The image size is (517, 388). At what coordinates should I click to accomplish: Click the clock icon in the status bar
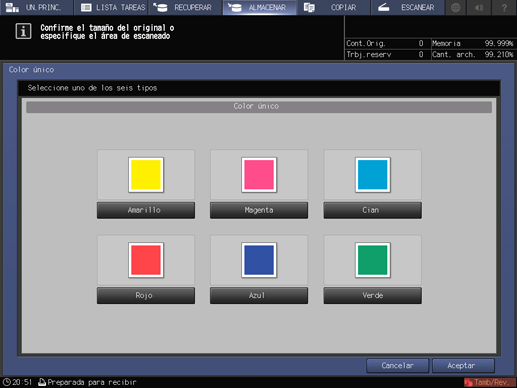click(x=6, y=382)
